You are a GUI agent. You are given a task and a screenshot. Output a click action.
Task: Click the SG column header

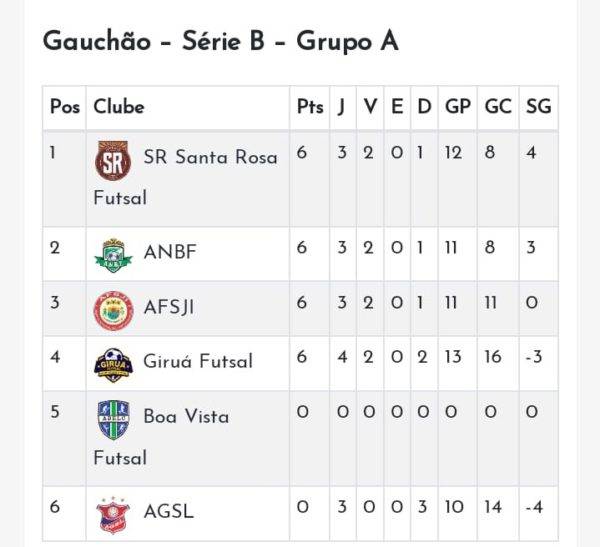click(x=538, y=107)
